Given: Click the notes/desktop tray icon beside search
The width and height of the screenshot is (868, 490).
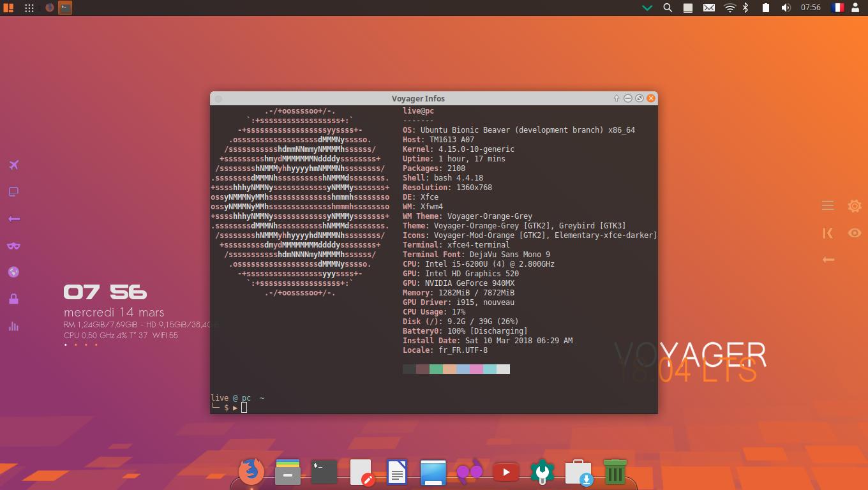Looking at the screenshot, I should 688,8.
